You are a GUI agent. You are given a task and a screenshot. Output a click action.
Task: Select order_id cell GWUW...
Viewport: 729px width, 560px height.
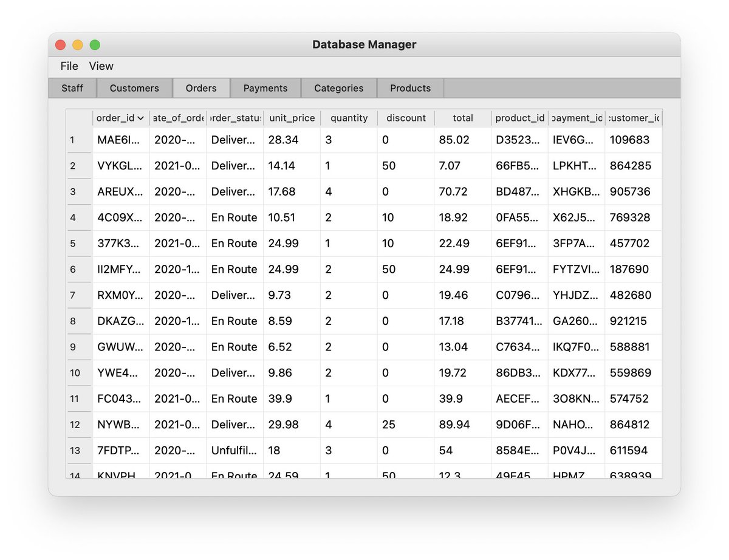tap(121, 347)
